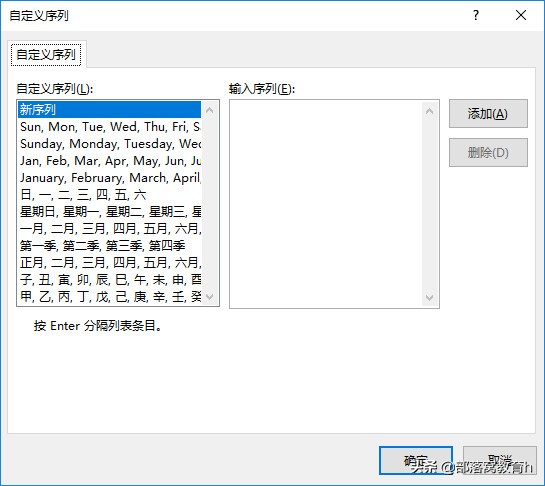
Task: Select the 第一季, 第二季 list entry
Action: pos(109,246)
